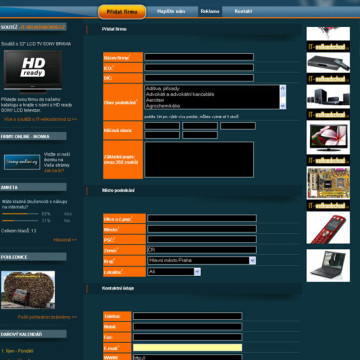360x360 pixels.
Task: Click scroll-down arrow of Obor podnikání list
Action: [283, 106]
